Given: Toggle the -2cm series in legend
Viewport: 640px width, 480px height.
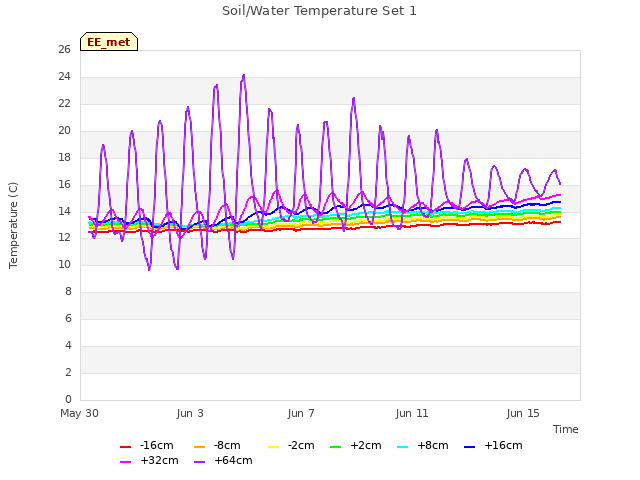Looking at the screenshot, I should coord(291,445).
